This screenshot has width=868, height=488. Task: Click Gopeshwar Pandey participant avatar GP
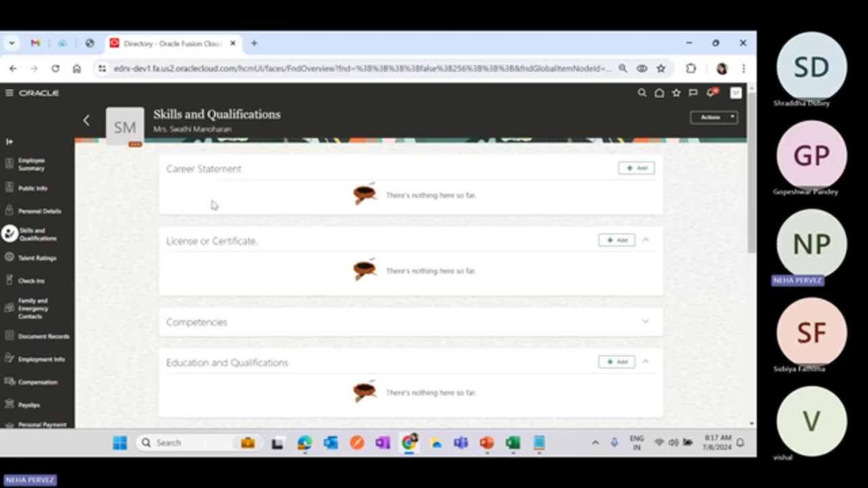point(811,155)
